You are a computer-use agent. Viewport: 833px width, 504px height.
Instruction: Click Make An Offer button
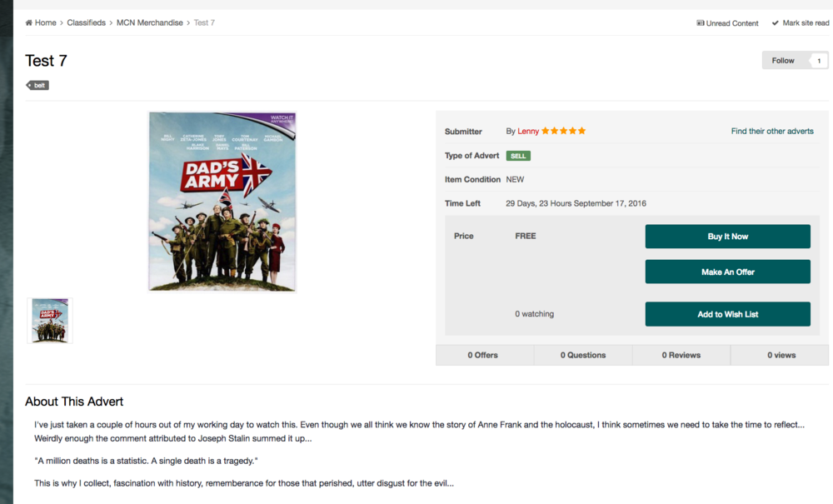click(728, 272)
